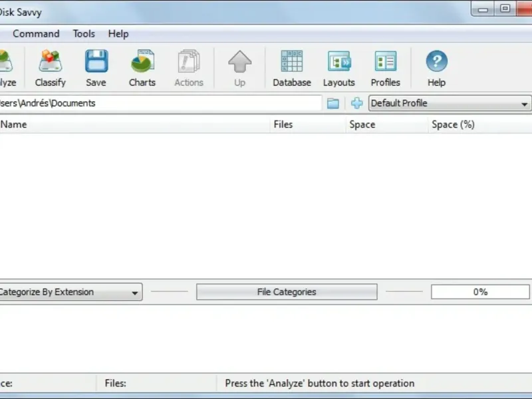Screen dimensions: 532x399
Task: Sort by the Space (%) column header
Action: 480,124
